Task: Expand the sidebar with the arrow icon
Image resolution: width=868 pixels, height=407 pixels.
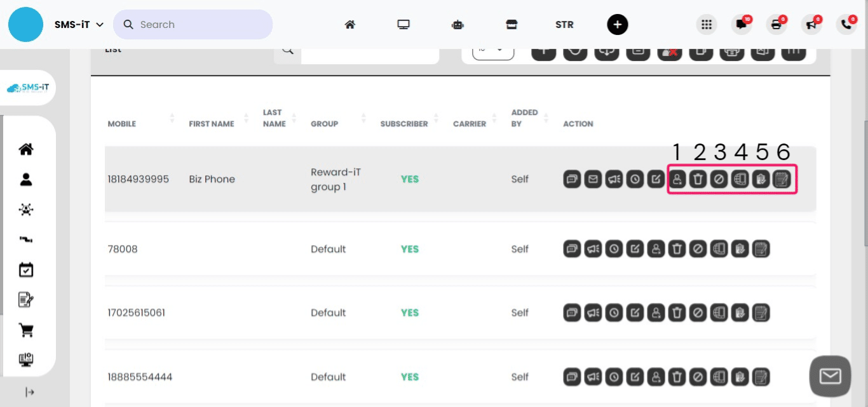Action: point(30,392)
